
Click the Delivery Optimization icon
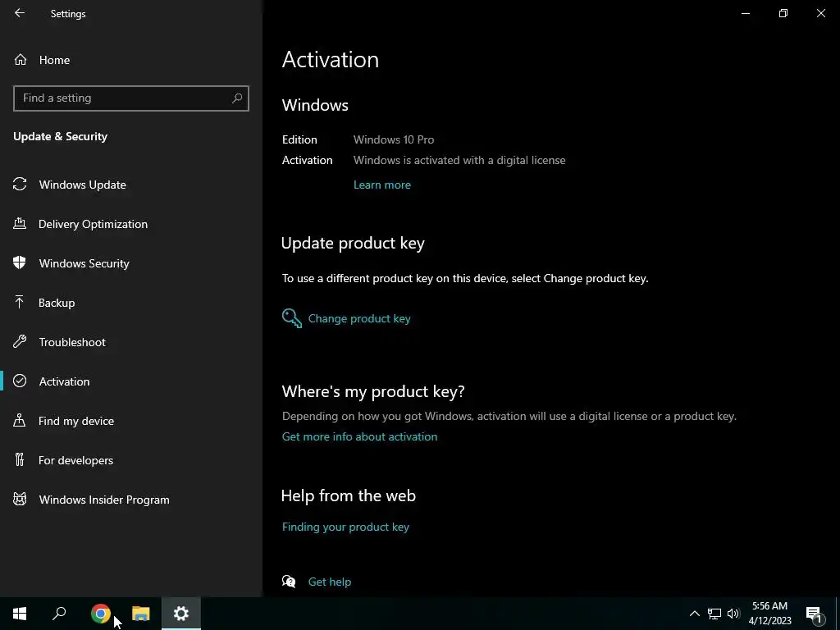coord(20,223)
